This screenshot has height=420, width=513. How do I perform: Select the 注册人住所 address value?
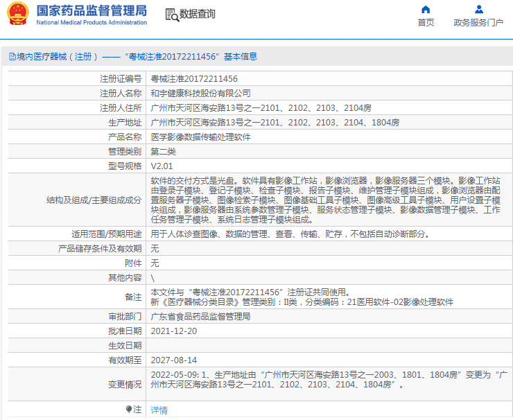pos(261,108)
